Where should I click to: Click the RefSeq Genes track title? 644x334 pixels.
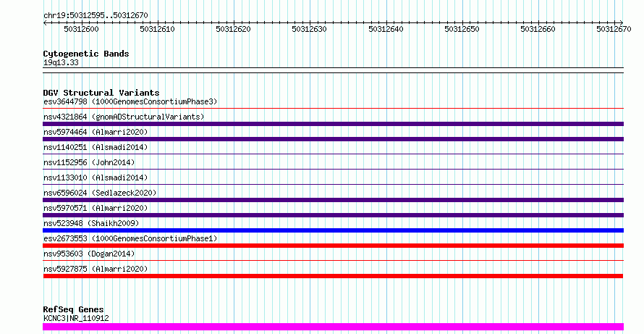(74, 309)
